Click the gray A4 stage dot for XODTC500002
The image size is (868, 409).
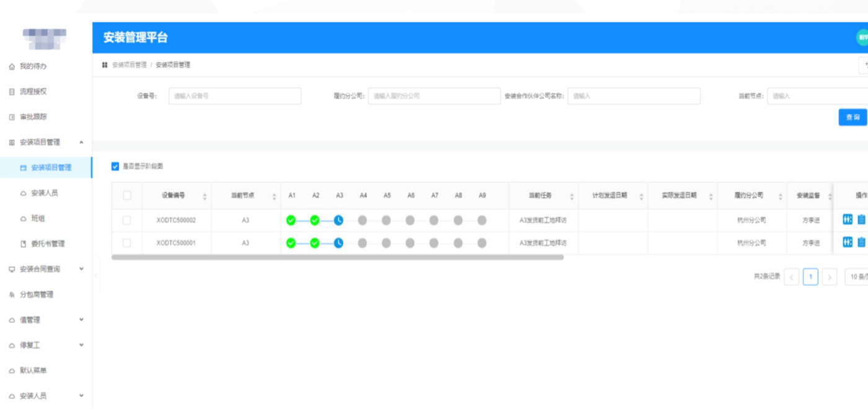pyautogui.click(x=362, y=220)
